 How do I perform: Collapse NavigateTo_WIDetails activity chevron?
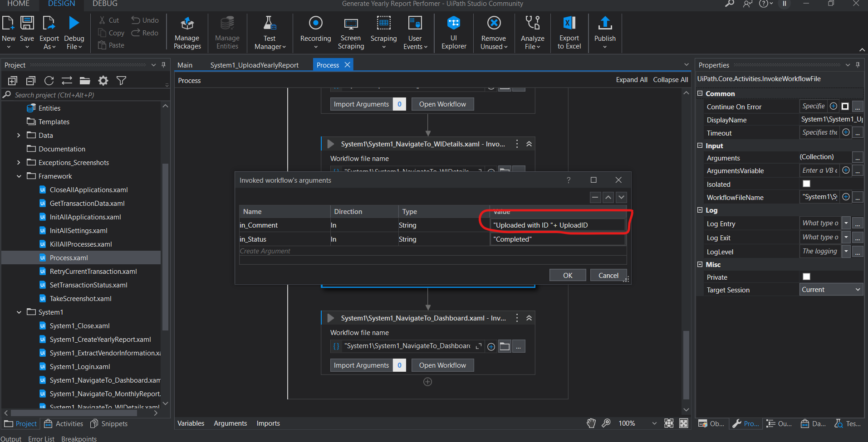click(x=529, y=144)
